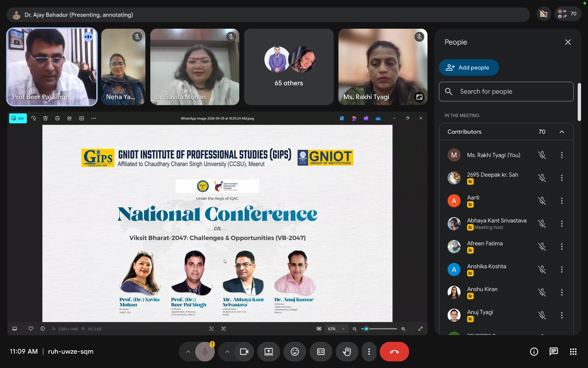Click the Search for people field

coord(506,92)
